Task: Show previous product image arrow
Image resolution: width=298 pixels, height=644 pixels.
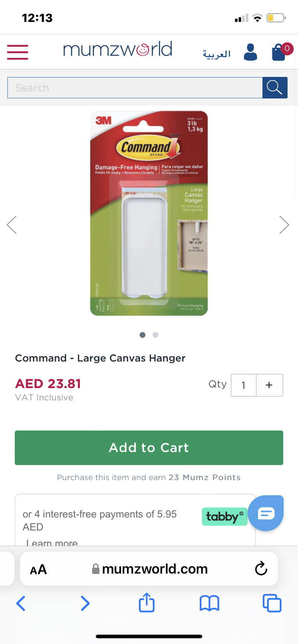Action: pos(12,225)
